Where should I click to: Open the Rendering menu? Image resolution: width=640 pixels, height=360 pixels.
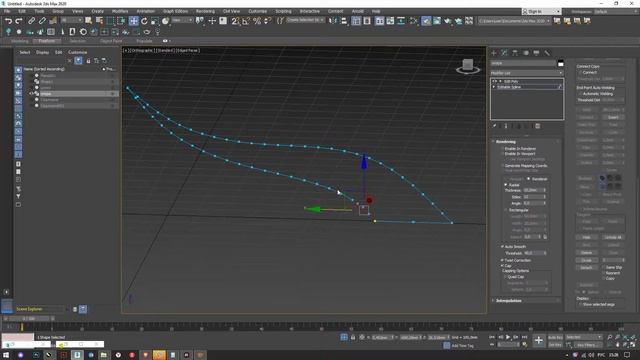205,11
